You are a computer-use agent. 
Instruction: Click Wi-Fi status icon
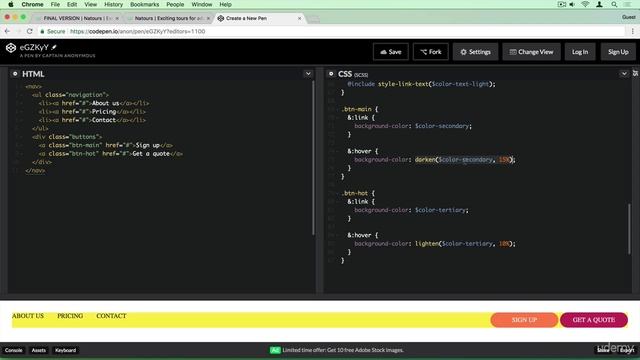(585, 4)
